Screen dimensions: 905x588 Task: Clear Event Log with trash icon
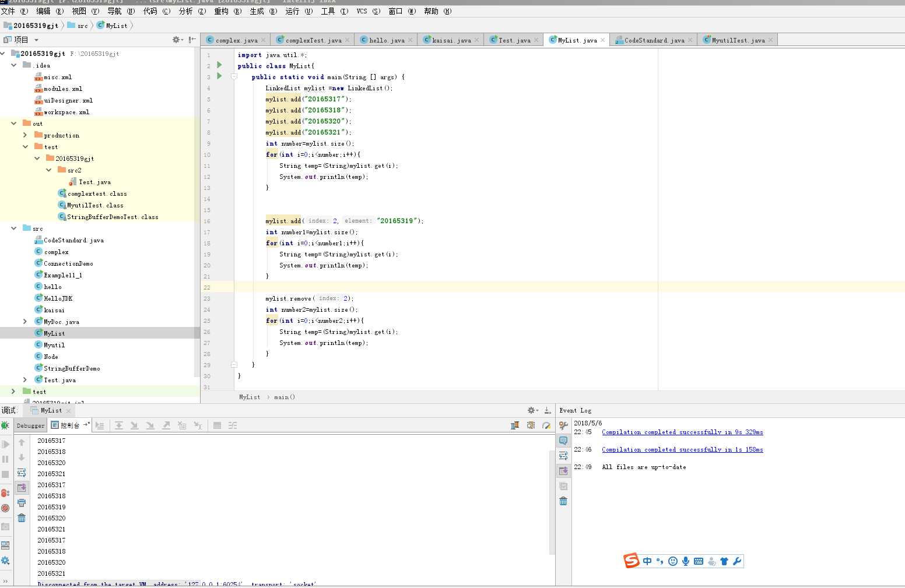[563, 501]
